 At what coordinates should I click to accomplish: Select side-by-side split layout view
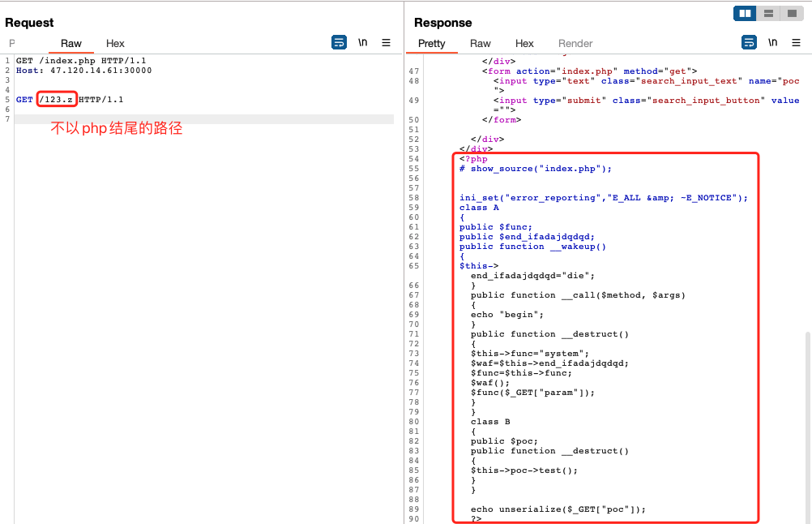tap(745, 14)
